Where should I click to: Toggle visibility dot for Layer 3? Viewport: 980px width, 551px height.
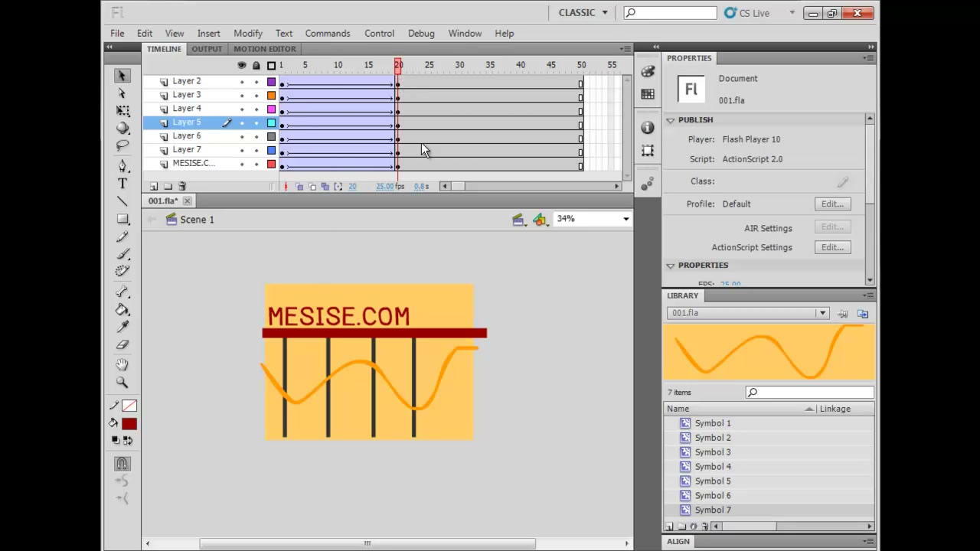tap(242, 95)
